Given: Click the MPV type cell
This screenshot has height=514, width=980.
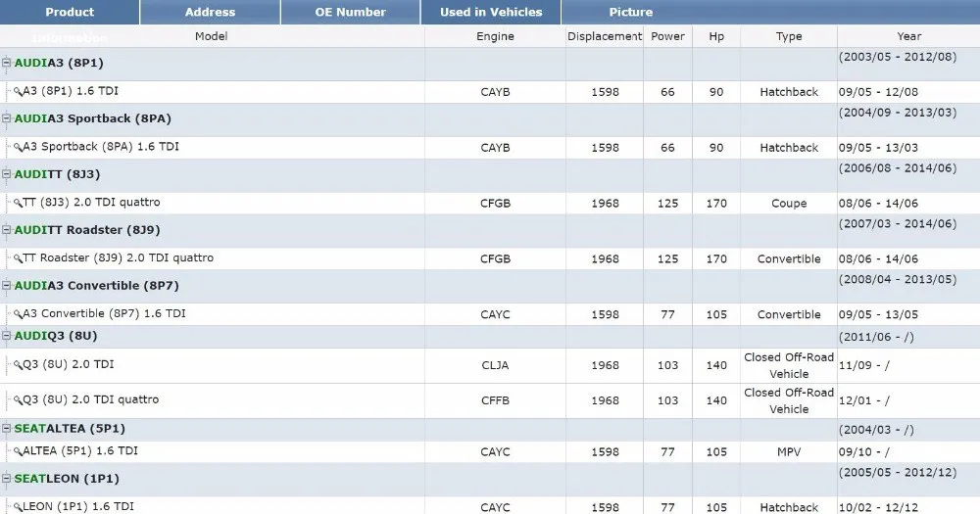Looking at the screenshot, I should click(789, 451).
